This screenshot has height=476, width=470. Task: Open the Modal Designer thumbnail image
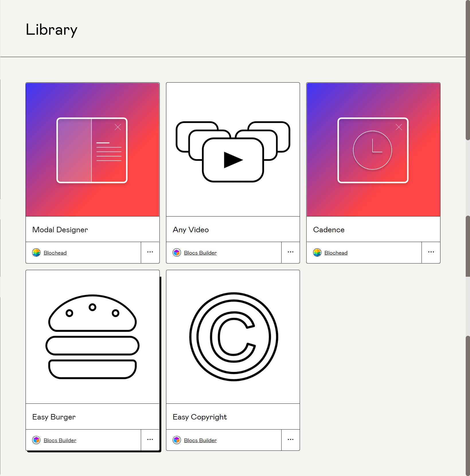tap(92, 149)
